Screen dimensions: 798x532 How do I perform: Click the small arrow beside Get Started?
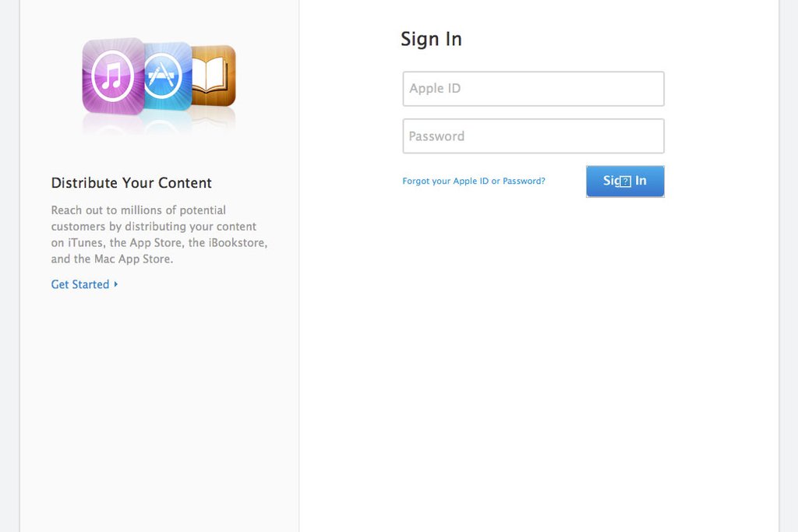tap(116, 284)
